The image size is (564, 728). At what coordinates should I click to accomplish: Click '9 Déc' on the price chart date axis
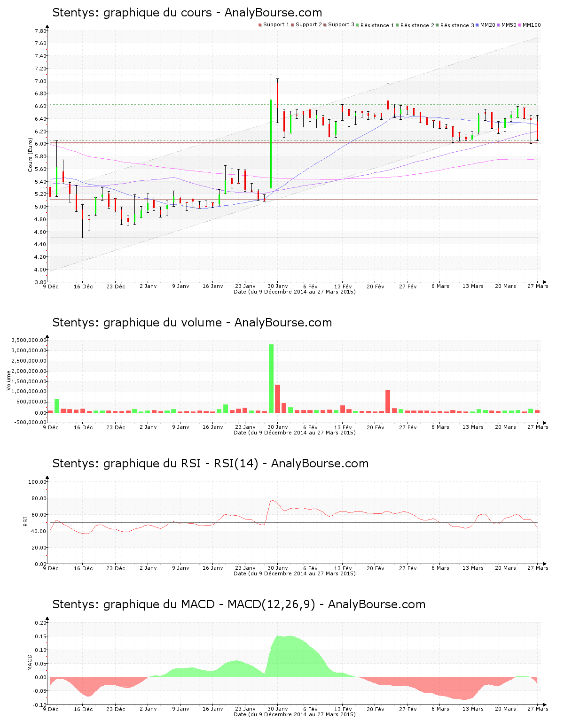(51, 286)
